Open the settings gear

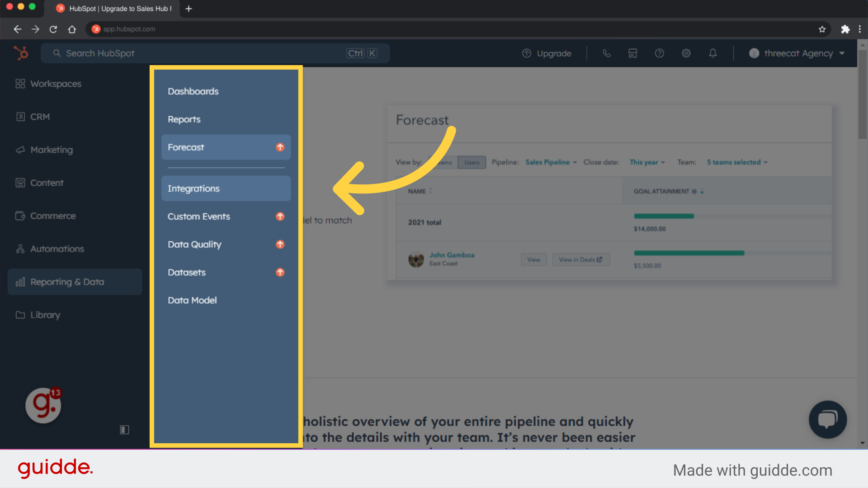(x=686, y=53)
